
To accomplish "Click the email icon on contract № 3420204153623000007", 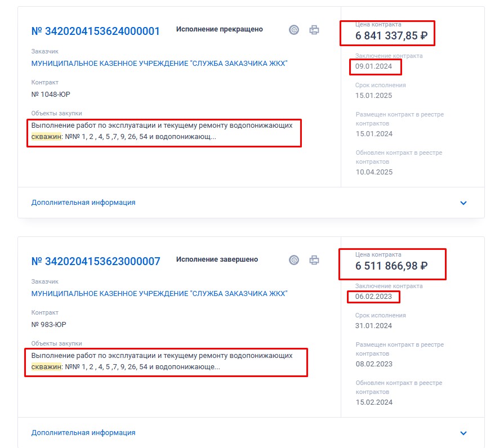I will click(x=294, y=260).
